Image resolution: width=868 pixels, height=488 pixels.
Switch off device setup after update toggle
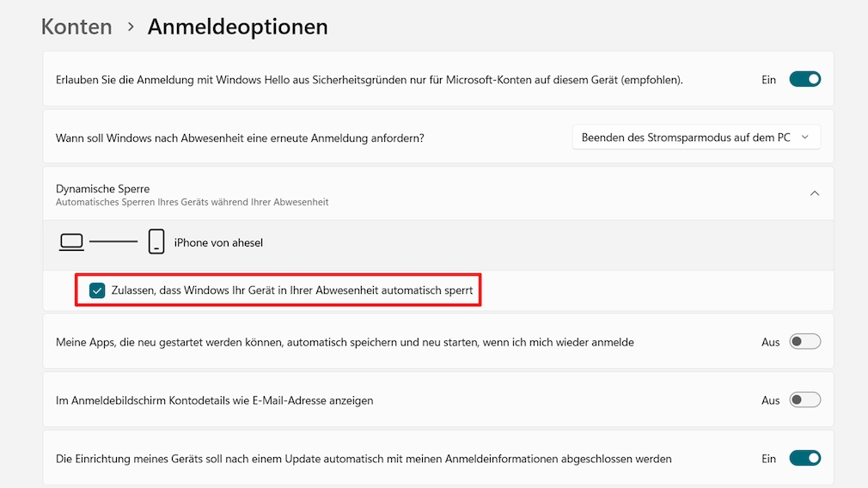[805, 458]
